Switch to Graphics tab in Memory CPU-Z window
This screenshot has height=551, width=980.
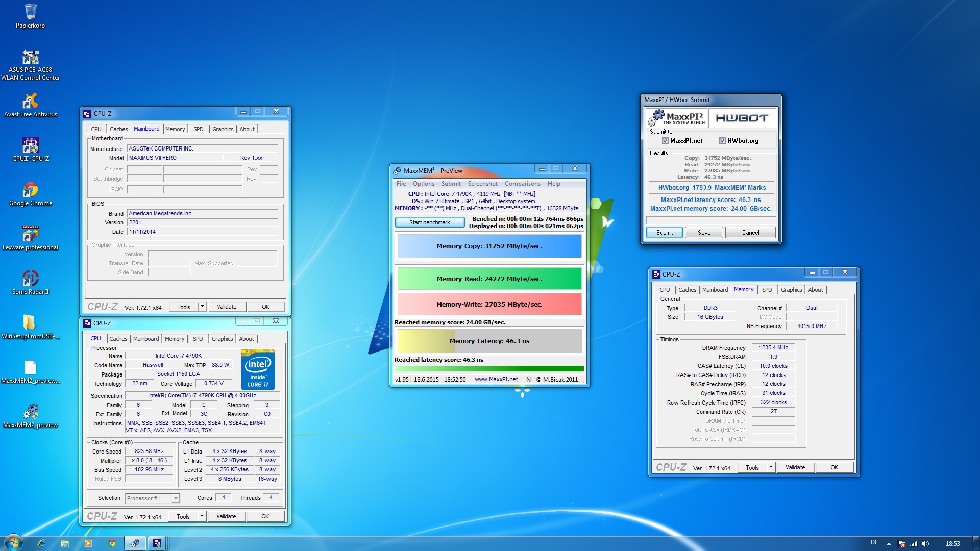(791, 290)
